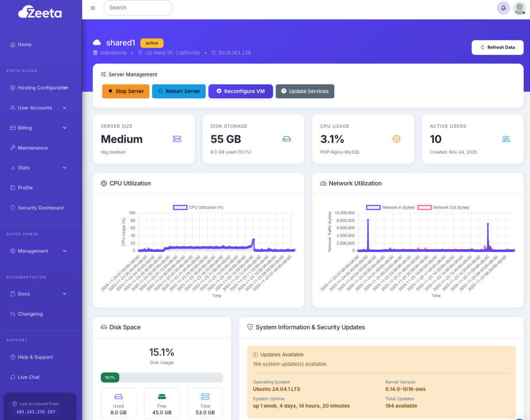Click the active users people icon
Screen dimensions: 530x420
coord(506,139)
